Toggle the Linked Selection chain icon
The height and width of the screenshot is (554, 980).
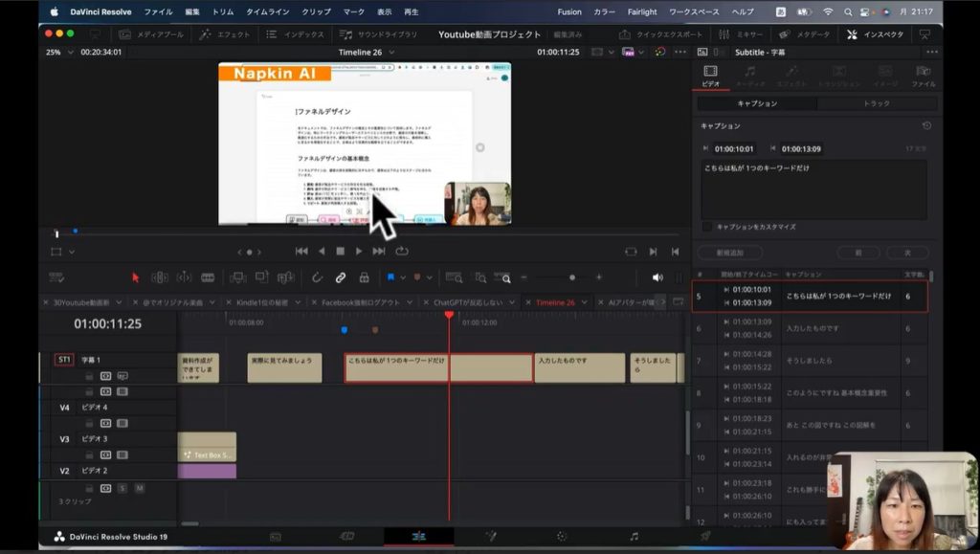340,277
